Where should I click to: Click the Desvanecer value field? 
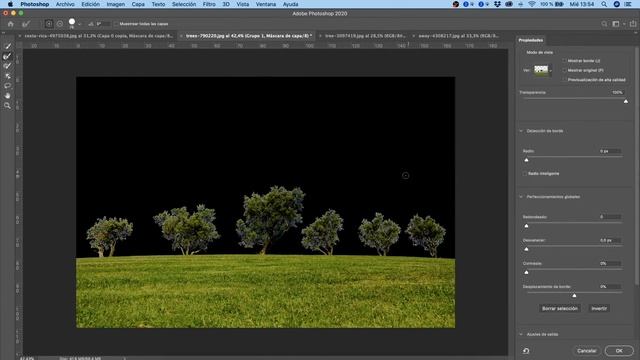(x=610, y=240)
